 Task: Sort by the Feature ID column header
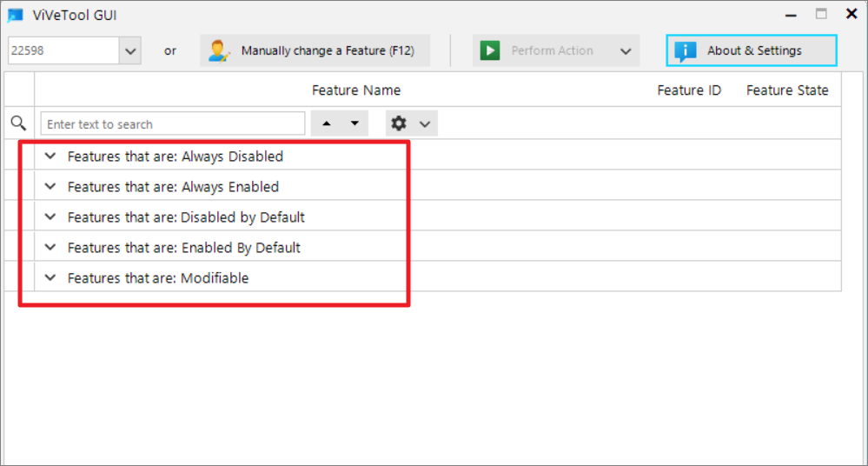pyautogui.click(x=689, y=90)
